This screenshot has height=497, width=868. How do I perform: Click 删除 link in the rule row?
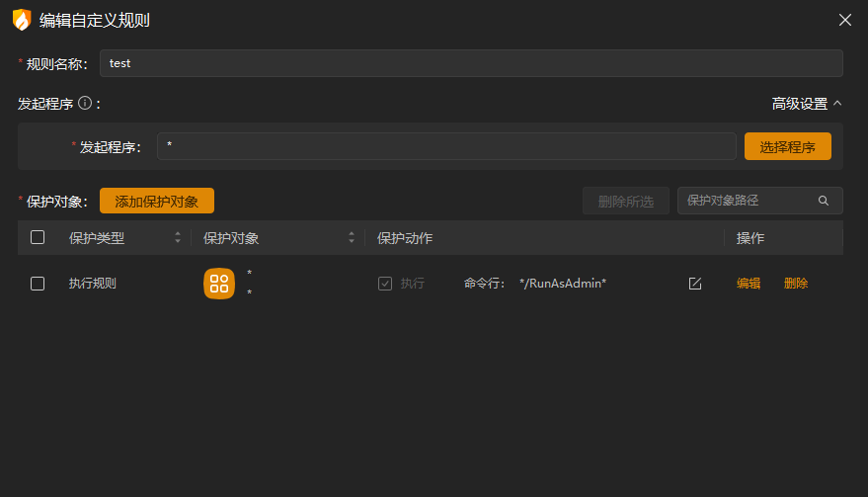tap(796, 284)
